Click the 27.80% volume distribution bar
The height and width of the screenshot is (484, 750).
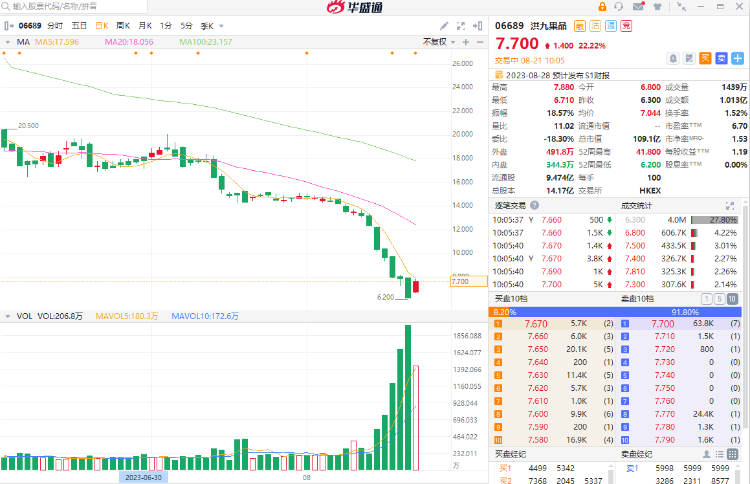coord(714,220)
